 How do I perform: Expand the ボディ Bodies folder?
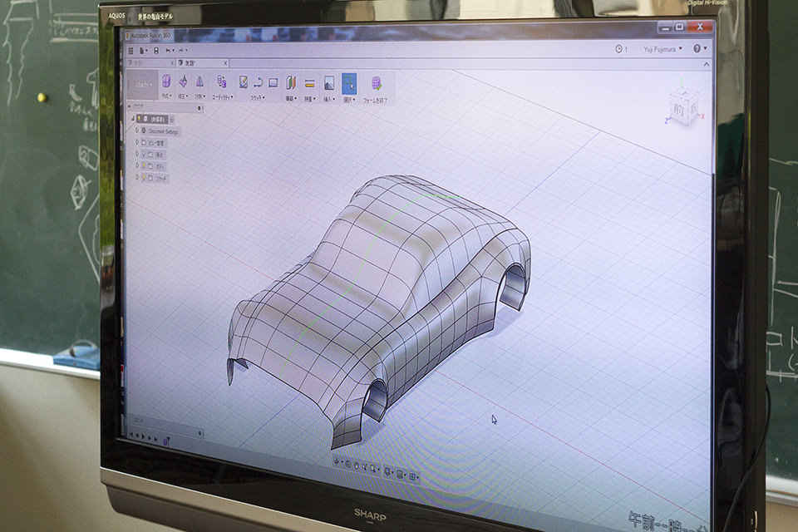coord(137,165)
